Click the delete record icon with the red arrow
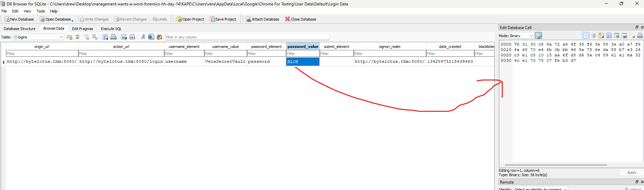The image size is (644, 190). (x=132, y=37)
